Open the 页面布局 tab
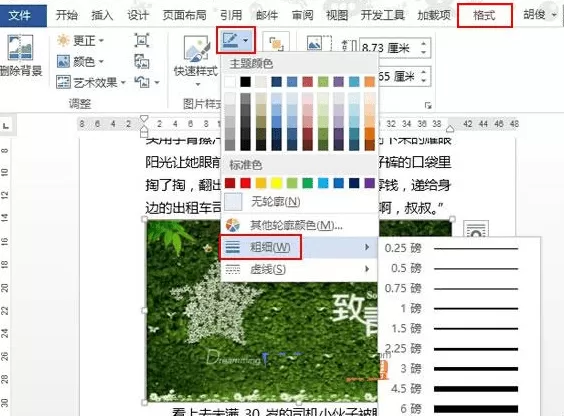This screenshot has height=416, width=564. [x=185, y=15]
